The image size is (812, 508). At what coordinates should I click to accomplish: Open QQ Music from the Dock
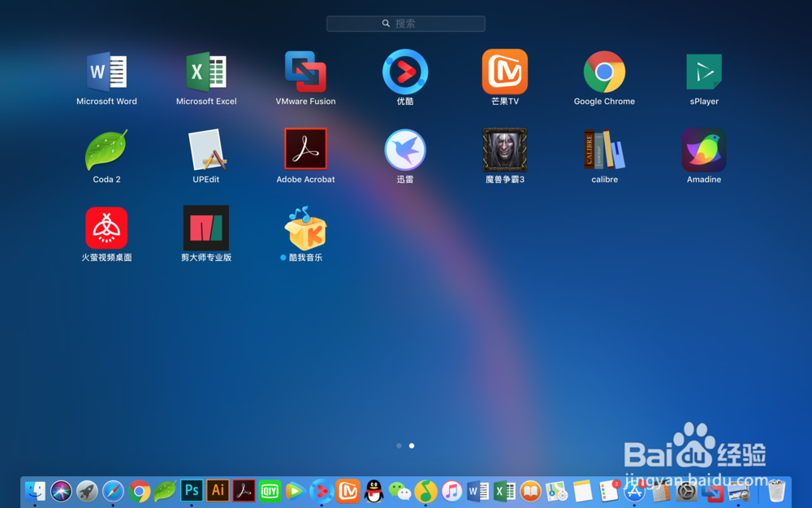[x=425, y=490]
